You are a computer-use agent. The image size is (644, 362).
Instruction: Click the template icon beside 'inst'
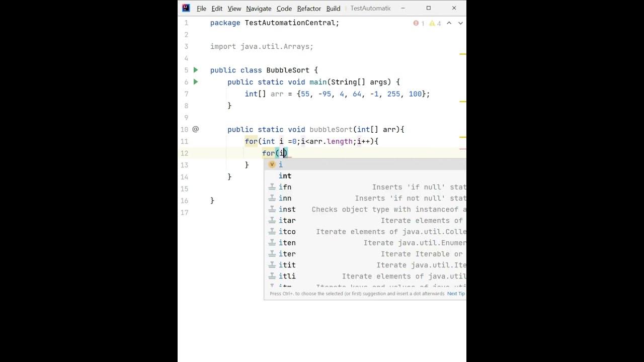tap(272, 209)
